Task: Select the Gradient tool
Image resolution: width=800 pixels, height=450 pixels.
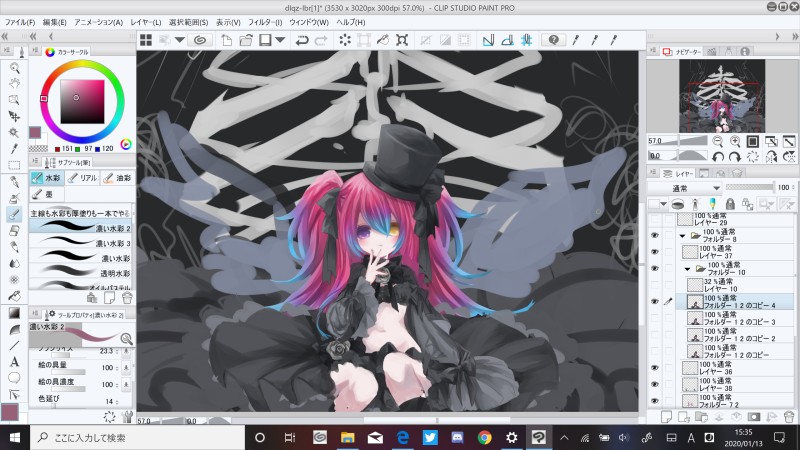Action: click(x=14, y=313)
